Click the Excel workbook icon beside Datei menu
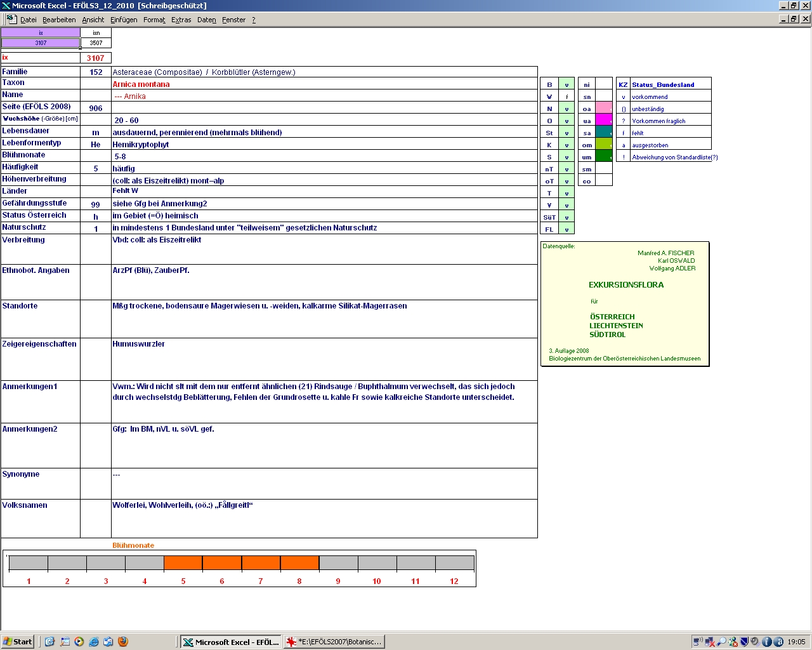This screenshot has width=812, height=650. coord(11,20)
